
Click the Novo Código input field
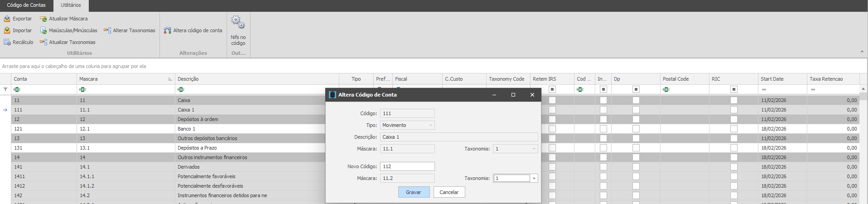point(407,166)
